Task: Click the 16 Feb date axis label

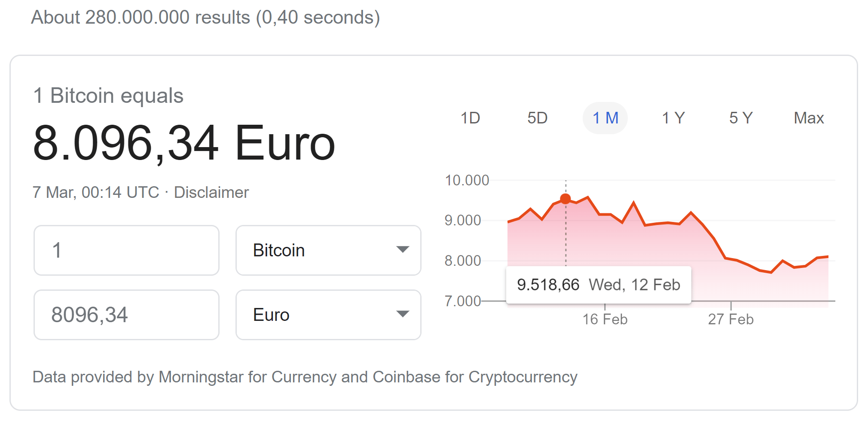Action: click(605, 319)
